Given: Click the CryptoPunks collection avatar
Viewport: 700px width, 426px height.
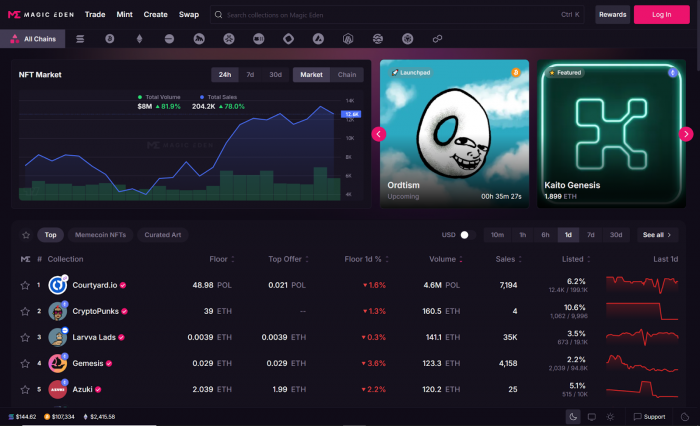Looking at the screenshot, I should [x=58, y=311].
